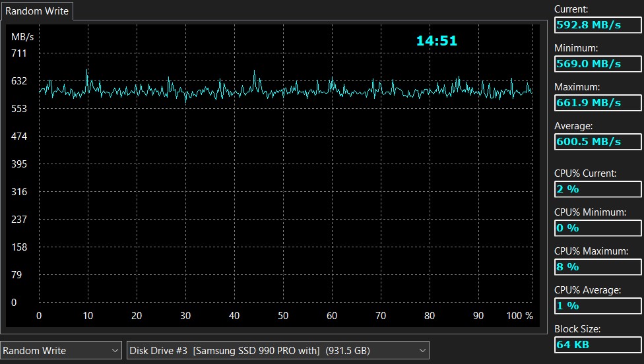The image size is (644, 364).
Task: Select the Minimum 569.0 MB/s field
Action: 597,64
